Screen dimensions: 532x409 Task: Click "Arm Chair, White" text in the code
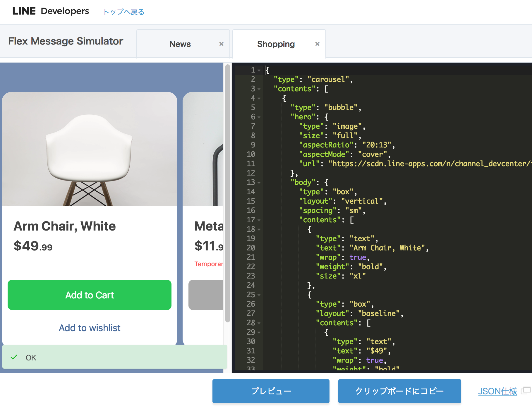(x=387, y=248)
